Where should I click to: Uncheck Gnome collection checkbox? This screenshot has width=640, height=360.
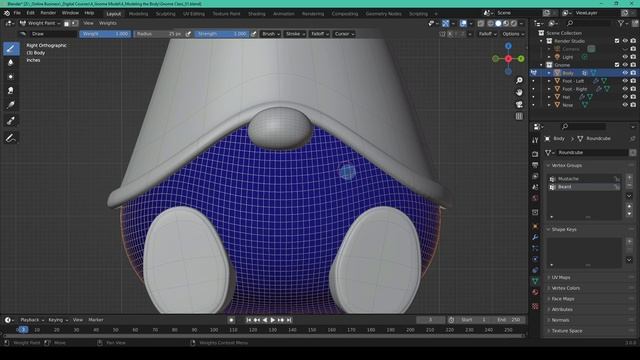(617, 65)
